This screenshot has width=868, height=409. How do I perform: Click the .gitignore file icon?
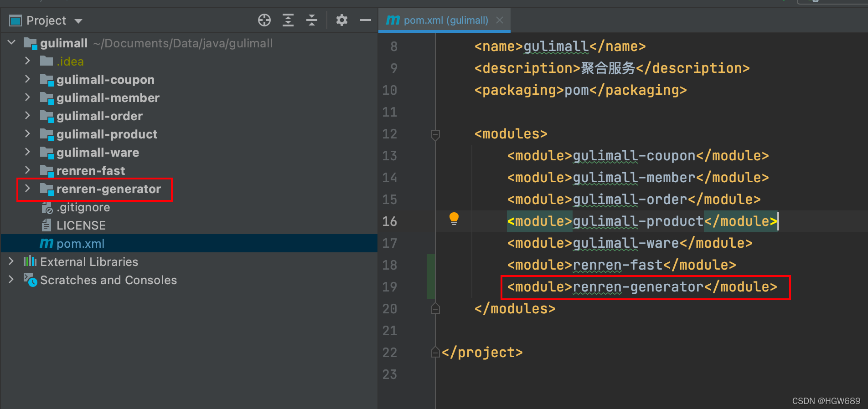point(47,208)
